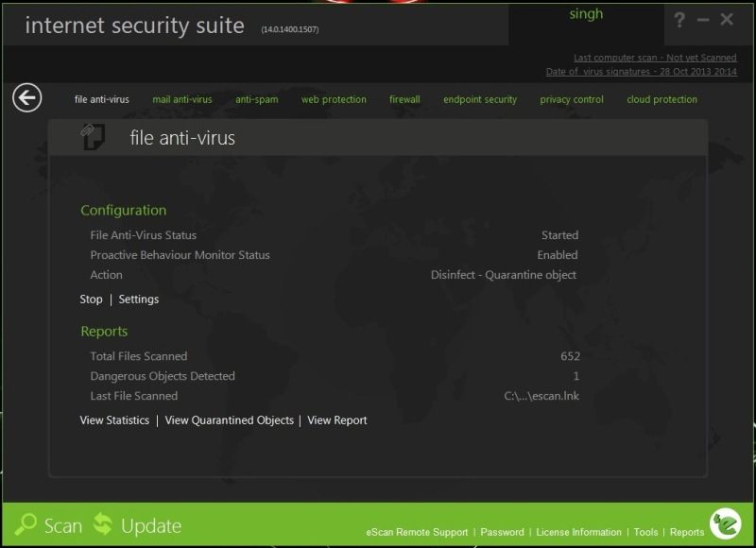The width and height of the screenshot is (756, 548).
Task: Click the 'Last File Scanned' label
Action: coord(134,396)
